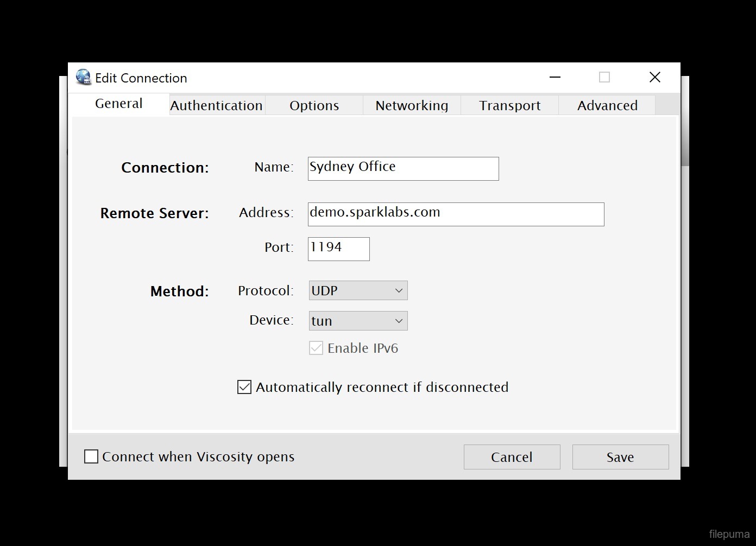Click the Viscosity globe icon in title bar

[84, 78]
